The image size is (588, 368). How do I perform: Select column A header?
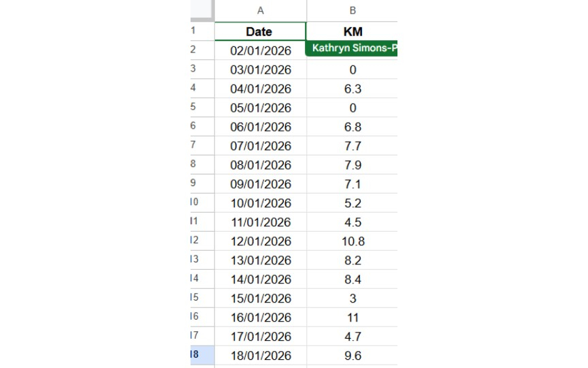click(260, 10)
